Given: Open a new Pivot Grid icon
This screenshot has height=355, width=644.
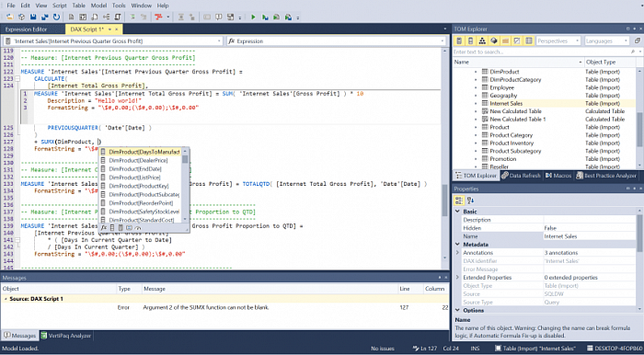Looking at the screenshot, I should click(83, 17).
